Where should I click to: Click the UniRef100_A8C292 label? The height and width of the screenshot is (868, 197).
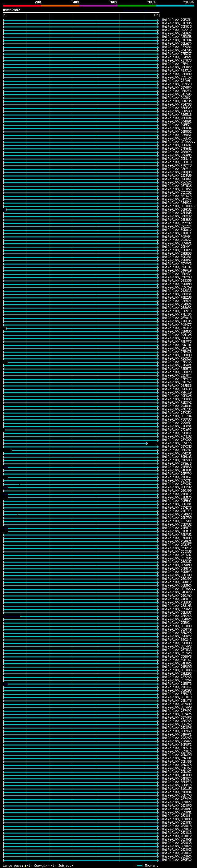(176, 487)
